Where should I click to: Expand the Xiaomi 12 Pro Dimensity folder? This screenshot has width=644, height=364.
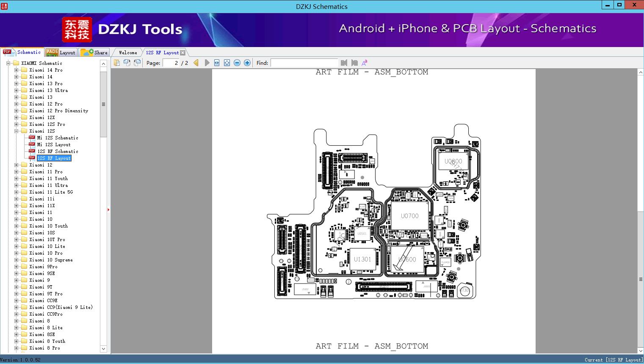click(16, 111)
